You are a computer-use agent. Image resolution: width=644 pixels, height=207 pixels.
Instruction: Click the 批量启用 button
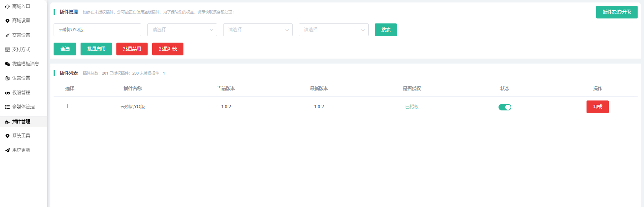96,49
